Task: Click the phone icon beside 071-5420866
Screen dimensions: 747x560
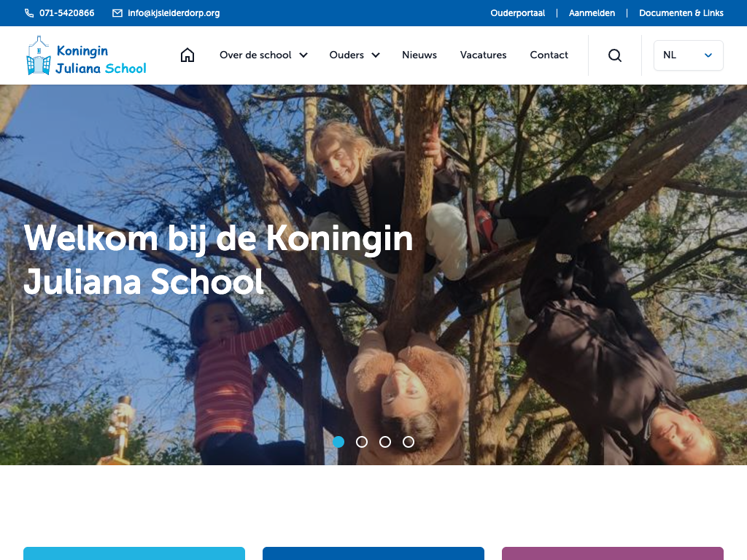Action: pos(29,13)
